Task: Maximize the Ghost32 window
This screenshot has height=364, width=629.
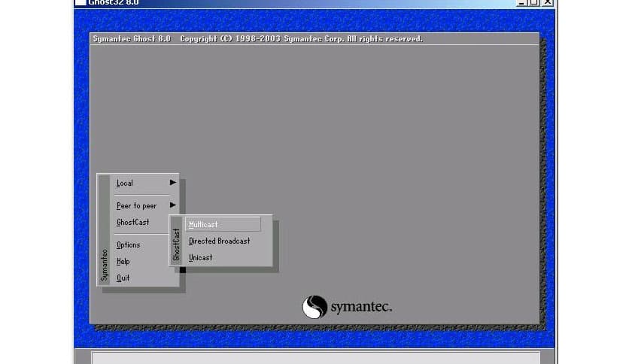Action: click(x=534, y=2)
